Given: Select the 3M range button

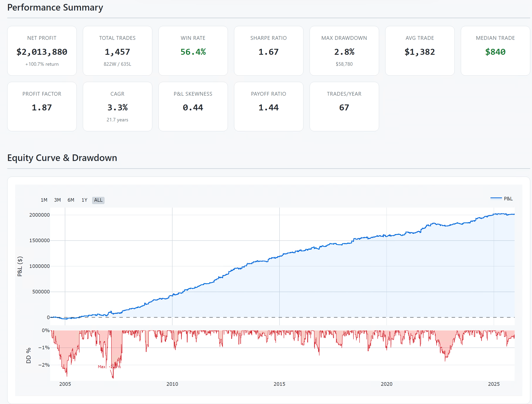Looking at the screenshot, I should coord(57,200).
